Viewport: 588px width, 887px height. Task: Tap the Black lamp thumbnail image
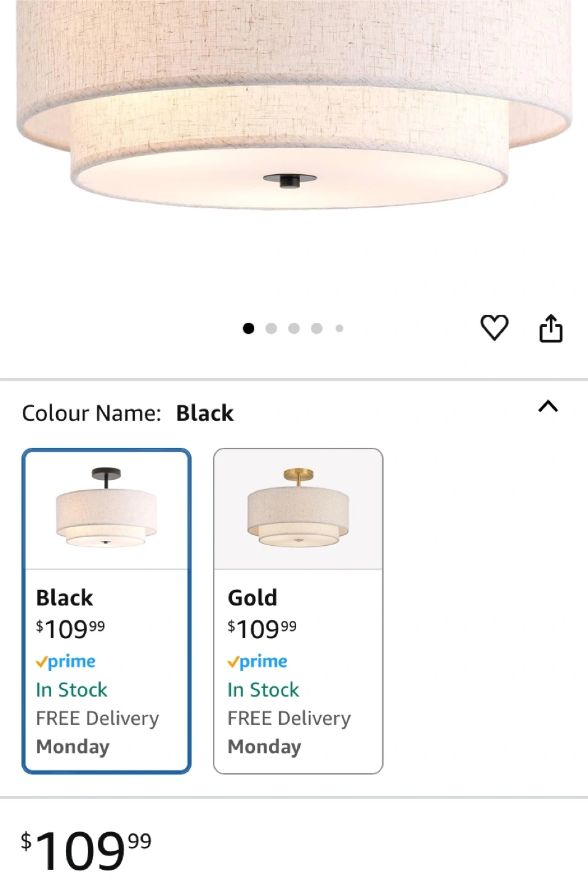pyautogui.click(x=107, y=509)
